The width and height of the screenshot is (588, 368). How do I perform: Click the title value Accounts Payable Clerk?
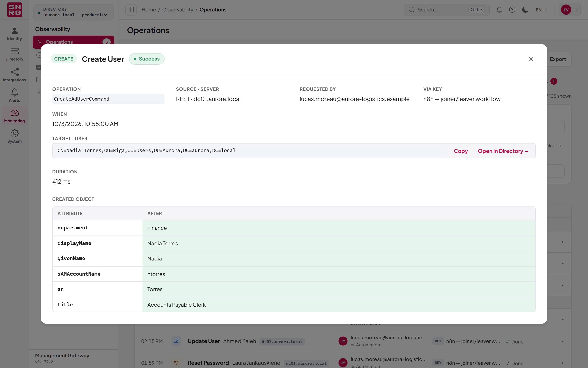click(x=176, y=305)
